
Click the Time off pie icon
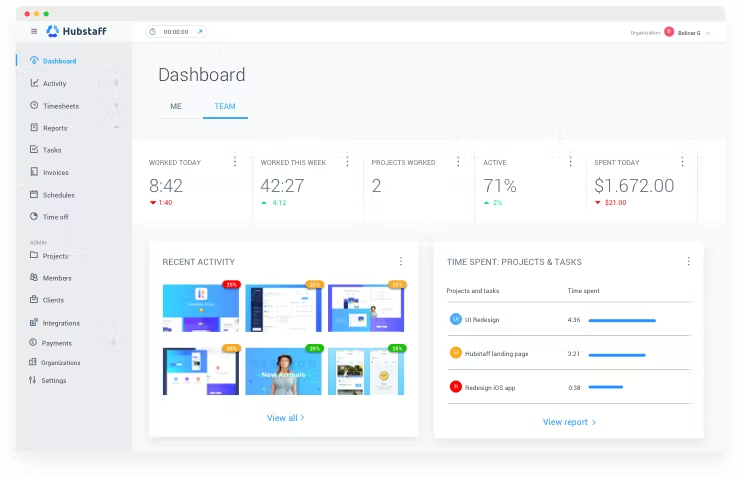click(x=34, y=216)
